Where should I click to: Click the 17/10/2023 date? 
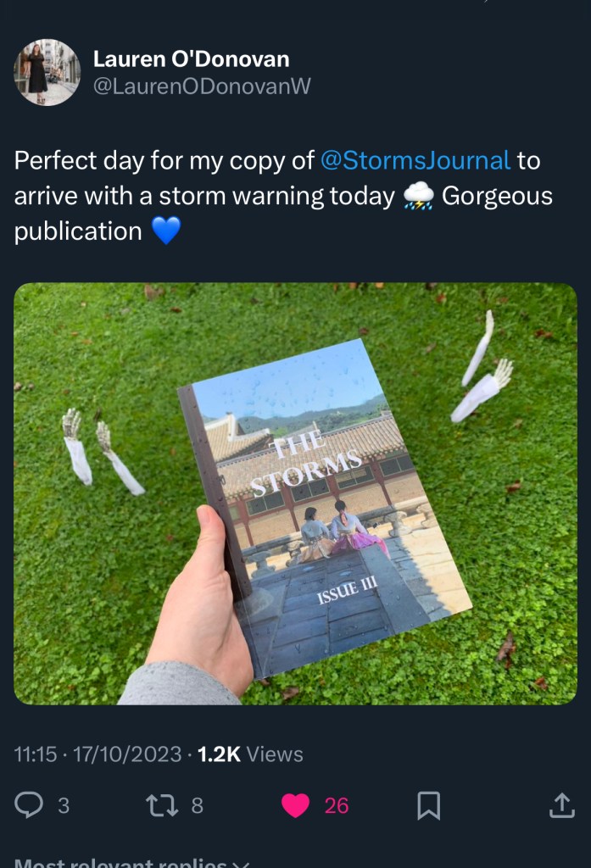pyautogui.click(x=129, y=754)
